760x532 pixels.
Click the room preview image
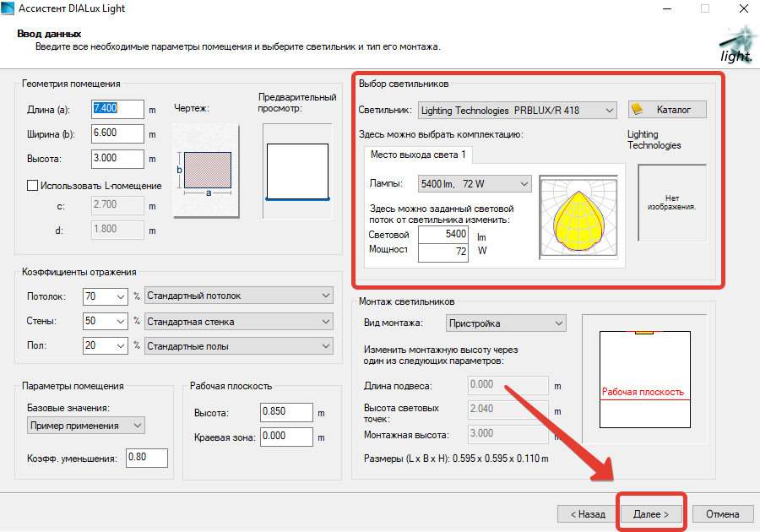(x=296, y=171)
